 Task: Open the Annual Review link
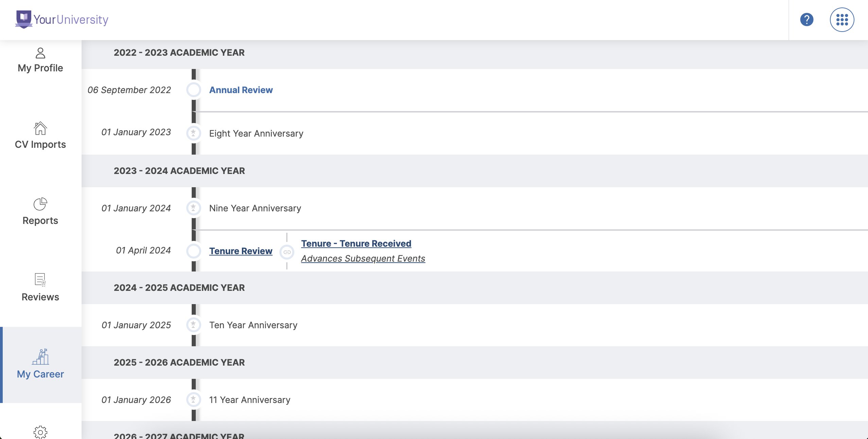click(241, 90)
